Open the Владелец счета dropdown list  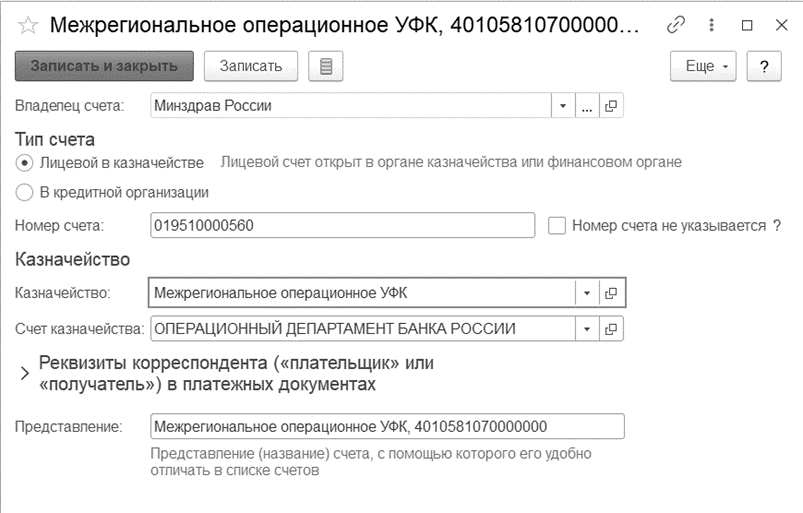[563, 106]
